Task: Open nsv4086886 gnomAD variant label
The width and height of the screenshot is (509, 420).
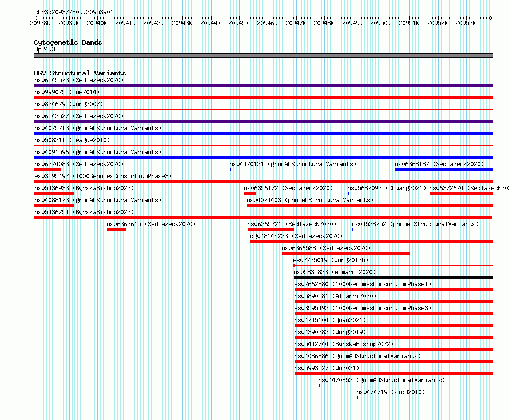Action: pos(357,356)
